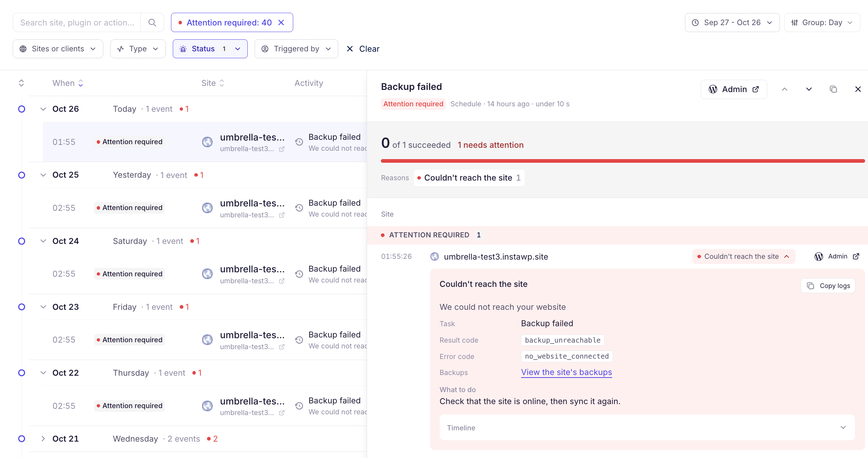Collapse the Oct 24 group
The image size is (868, 458).
43,241
